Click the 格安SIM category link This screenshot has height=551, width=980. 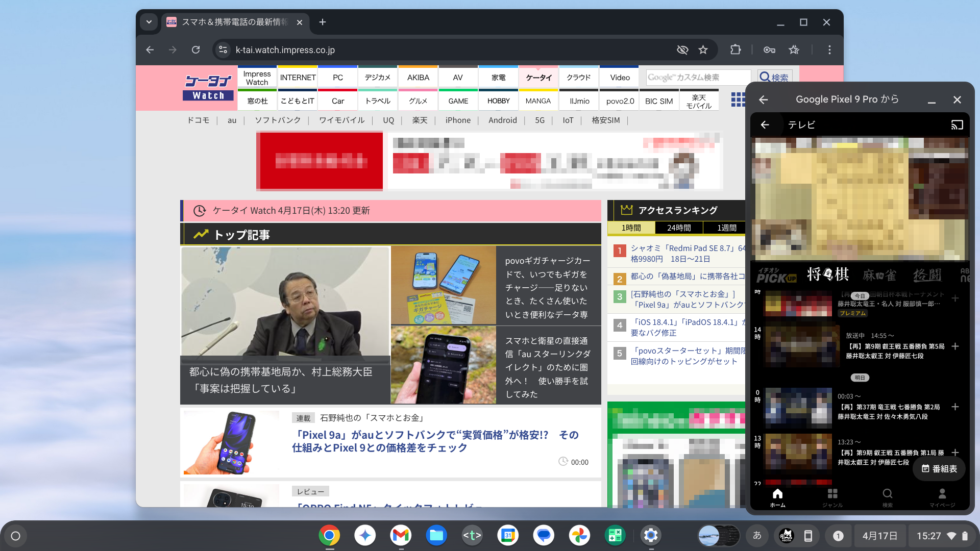606,120
